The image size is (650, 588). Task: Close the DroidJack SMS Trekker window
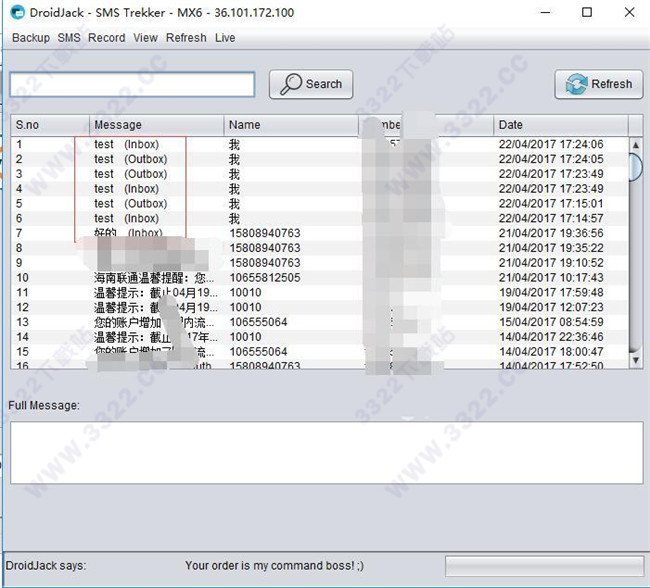629,12
